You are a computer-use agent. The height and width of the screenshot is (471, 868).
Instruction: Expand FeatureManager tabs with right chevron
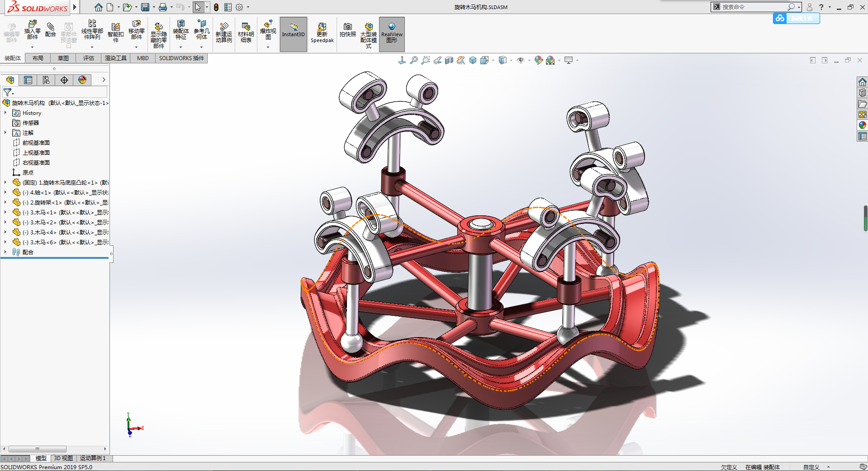[x=104, y=80]
